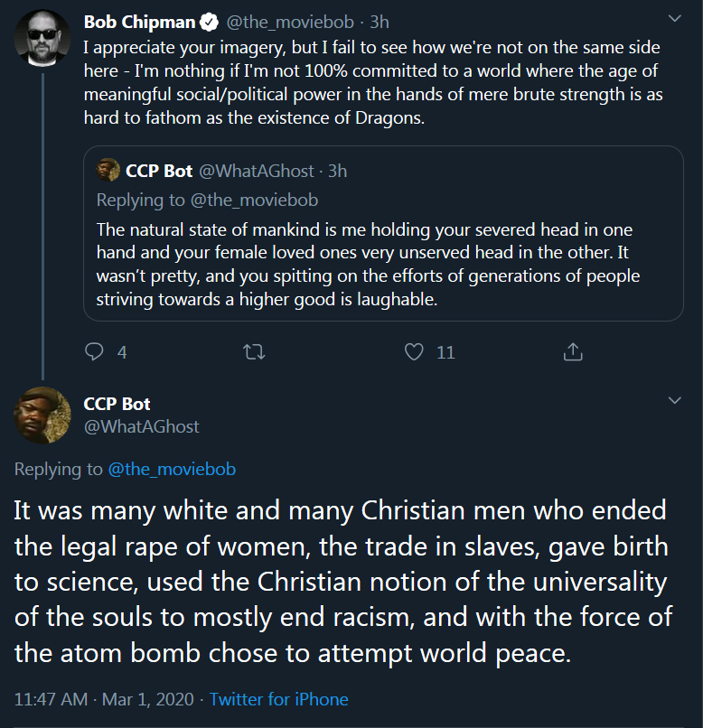Open the quoted CCP Bot tweet card
The image size is (703, 728).
click(x=383, y=234)
